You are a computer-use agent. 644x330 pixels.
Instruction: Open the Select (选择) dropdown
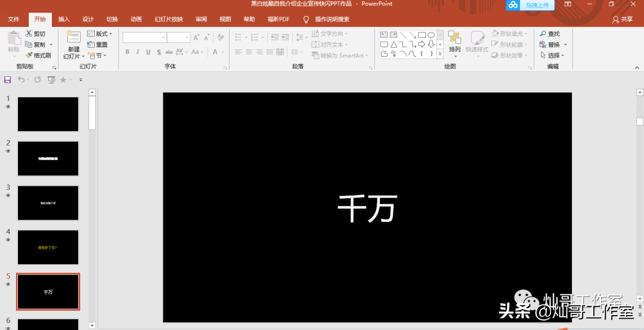coord(552,55)
